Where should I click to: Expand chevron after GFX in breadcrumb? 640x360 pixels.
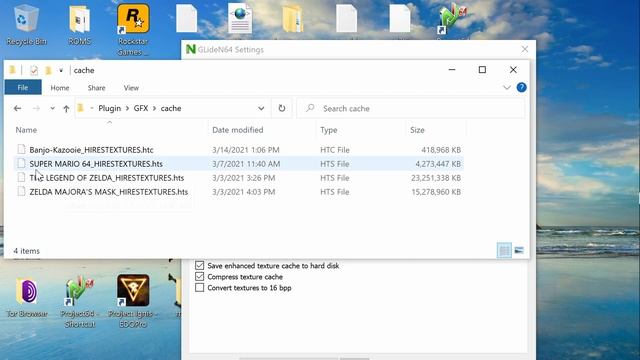click(154, 108)
